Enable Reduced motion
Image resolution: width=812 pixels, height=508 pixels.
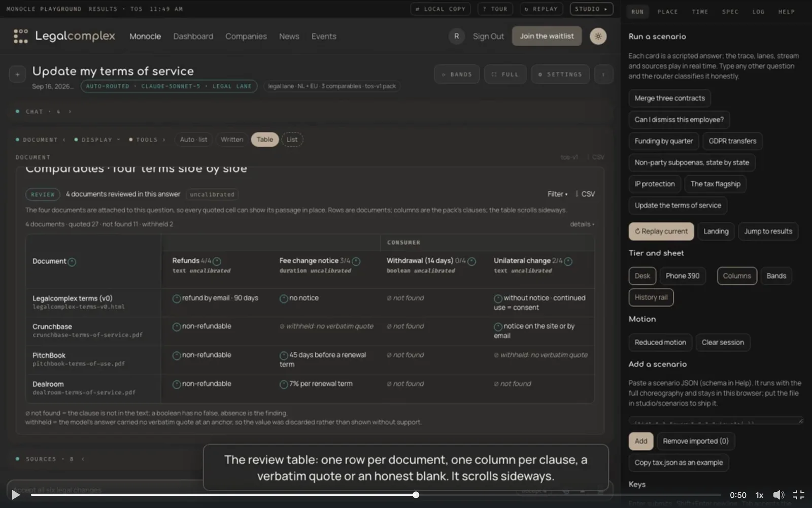[x=660, y=342]
